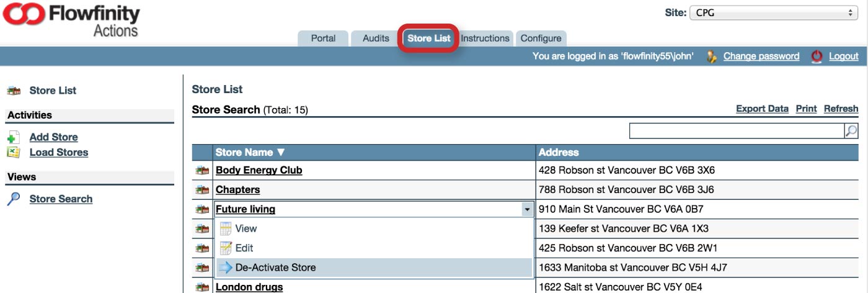
Task: Click the blue arrow De-Activate icon
Action: point(226,268)
